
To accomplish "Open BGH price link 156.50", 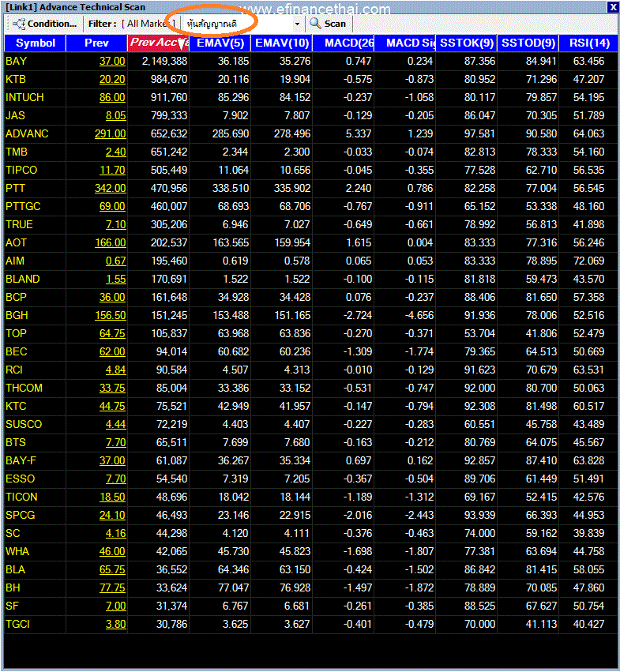I will click(x=111, y=315).
